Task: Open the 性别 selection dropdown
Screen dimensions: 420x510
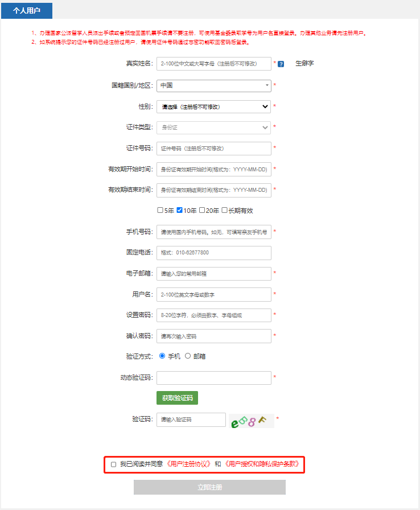Action: pos(214,106)
